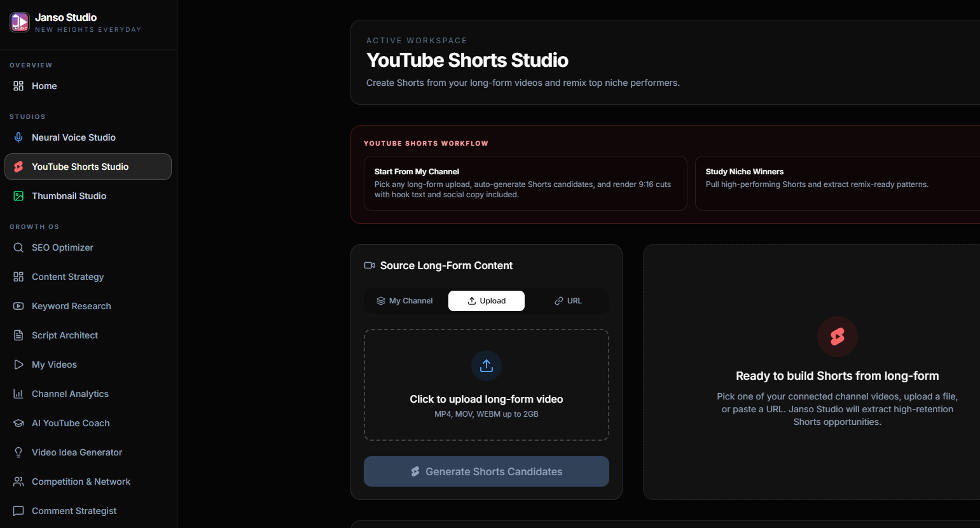Click the AI YouTube Coach graduation cap icon
980x528 pixels.
[18, 423]
